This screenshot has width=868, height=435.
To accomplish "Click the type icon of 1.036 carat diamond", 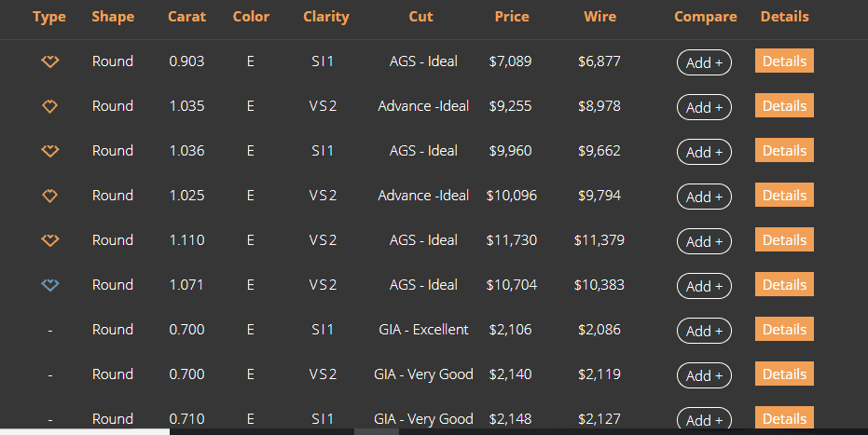I will (49, 151).
